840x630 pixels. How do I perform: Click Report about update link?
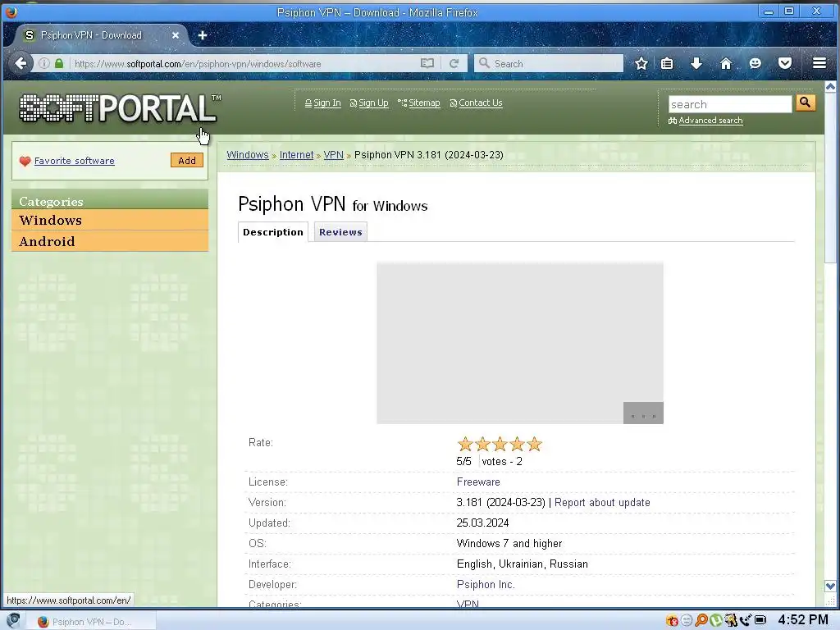click(602, 503)
